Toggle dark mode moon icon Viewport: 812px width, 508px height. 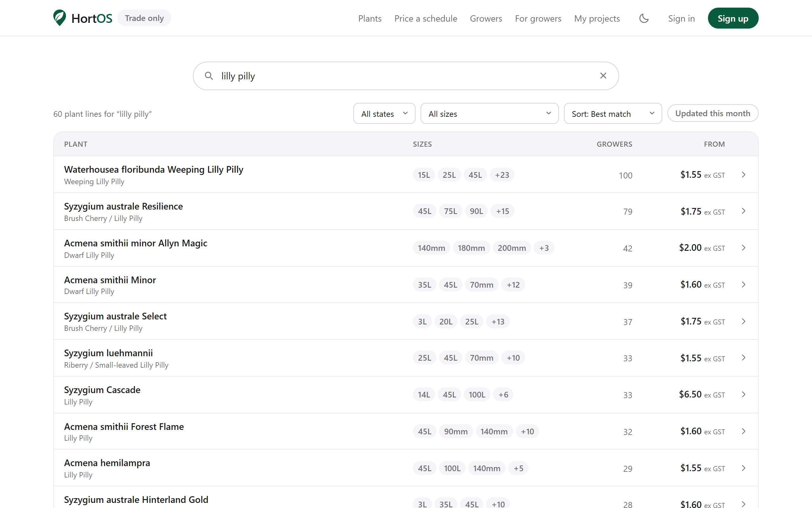pyautogui.click(x=644, y=18)
